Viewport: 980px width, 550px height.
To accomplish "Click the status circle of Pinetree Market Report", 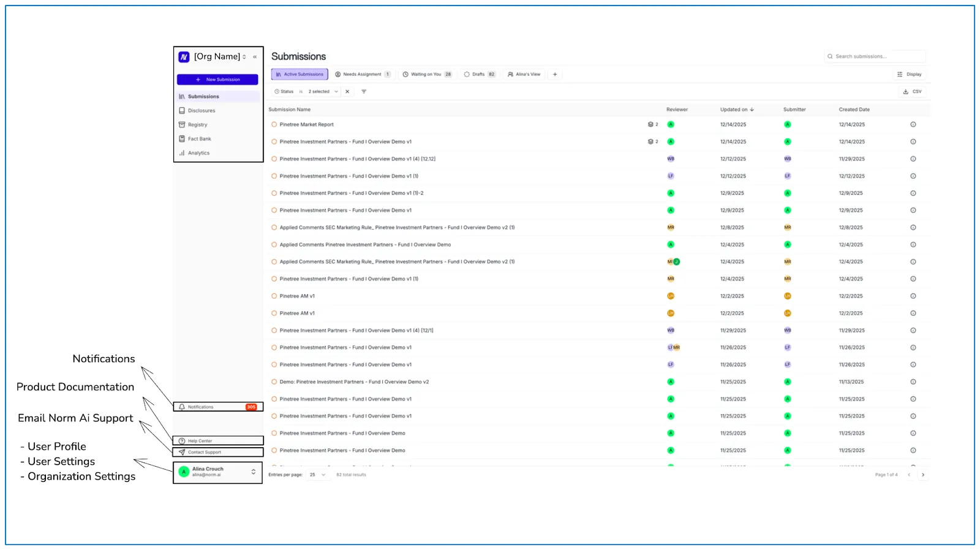I will point(274,124).
